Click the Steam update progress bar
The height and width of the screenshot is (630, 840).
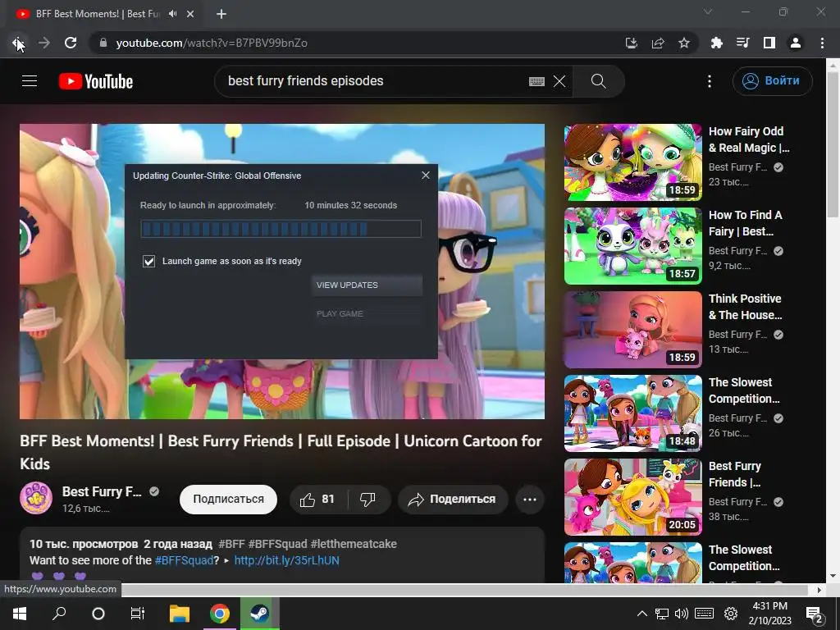click(x=281, y=229)
